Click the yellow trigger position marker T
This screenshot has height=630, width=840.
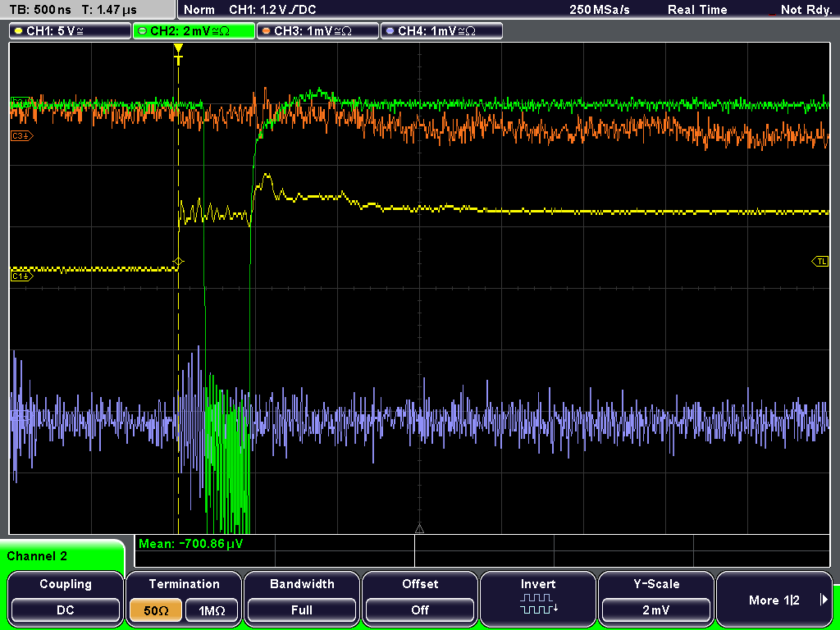tap(178, 54)
